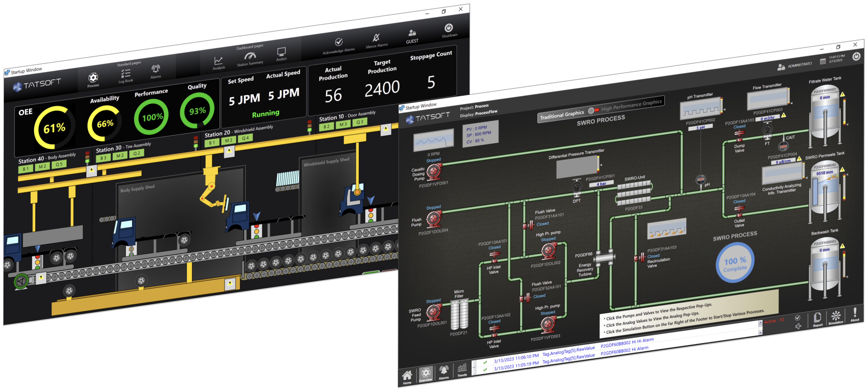This screenshot has height=391, width=868.
Task: Go to Home in bottom navigation
Action: pyautogui.click(x=407, y=375)
